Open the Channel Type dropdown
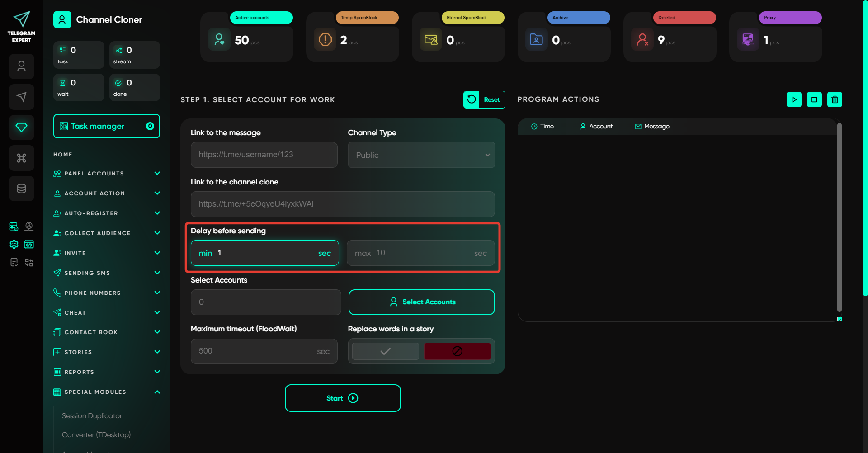868x453 pixels. [x=421, y=155]
